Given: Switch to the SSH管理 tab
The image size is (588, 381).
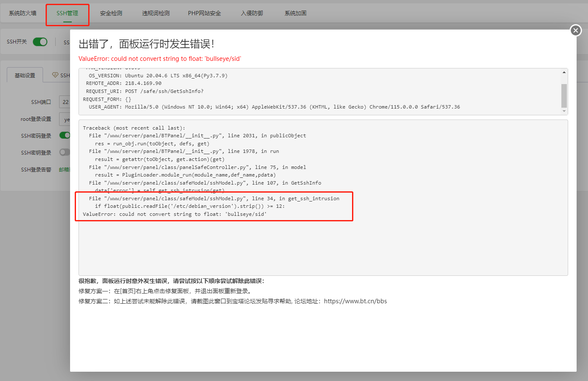Looking at the screenshot, I should pos(68,13).
